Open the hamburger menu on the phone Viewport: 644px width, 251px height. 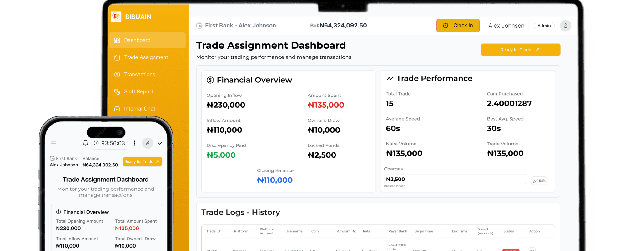click(x=53, y=143)
